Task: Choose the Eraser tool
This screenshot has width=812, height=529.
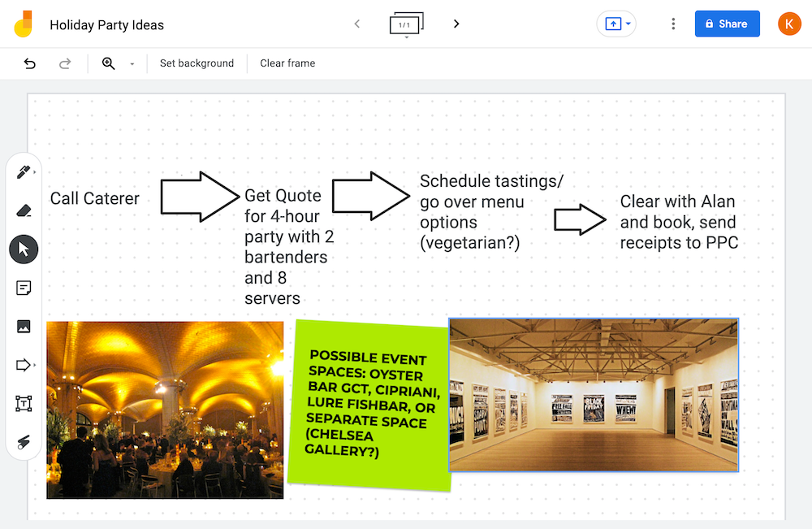Action: pyautogui.click(x=24, y=211)
